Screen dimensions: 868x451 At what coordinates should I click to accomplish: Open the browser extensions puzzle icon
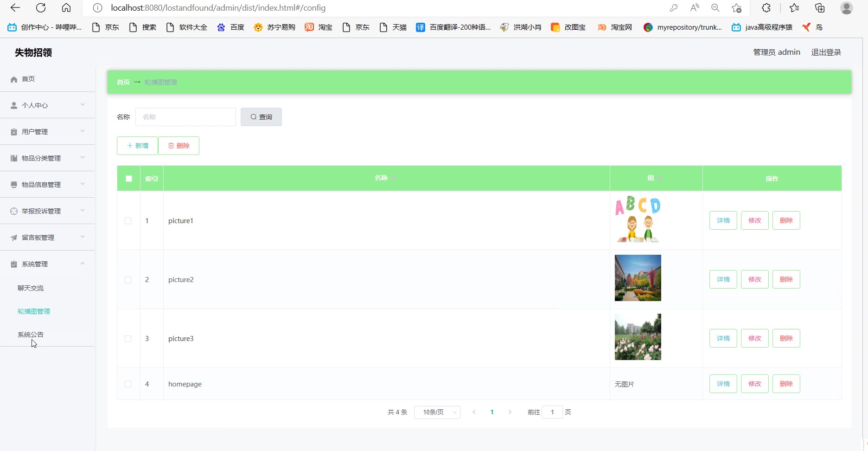(x=766, y=8)
